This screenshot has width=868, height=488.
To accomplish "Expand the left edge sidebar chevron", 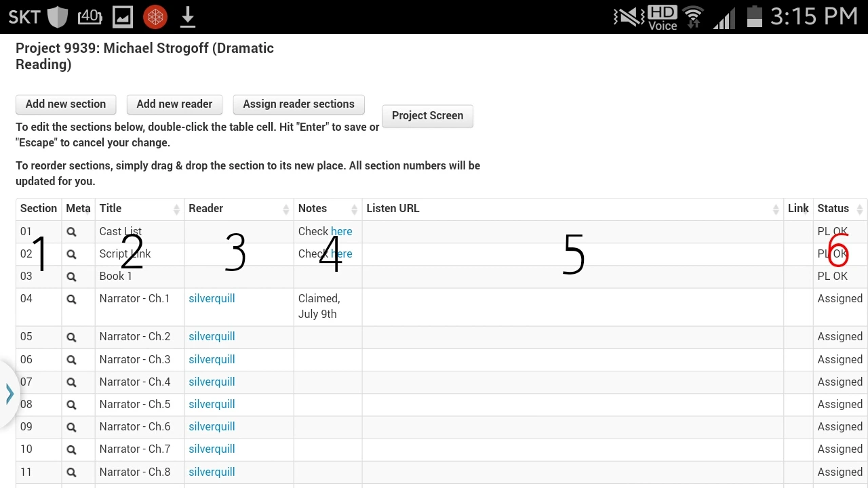I will point(9,393).
